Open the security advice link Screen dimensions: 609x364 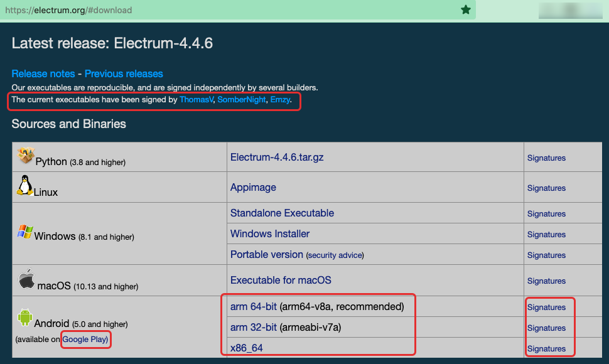pyautogui.click(x=335, y=255)
